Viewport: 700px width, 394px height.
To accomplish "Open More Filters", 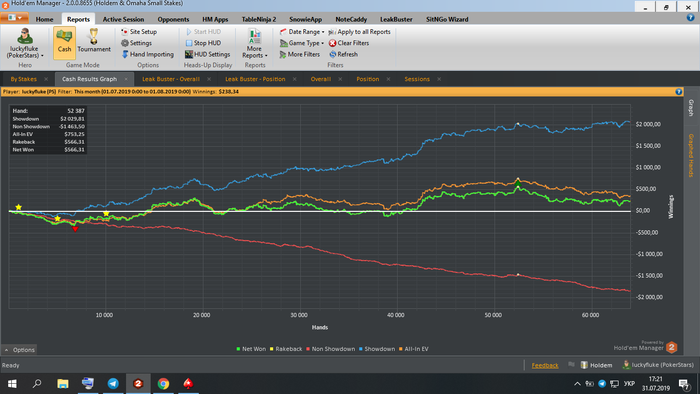I will point(300,54).
